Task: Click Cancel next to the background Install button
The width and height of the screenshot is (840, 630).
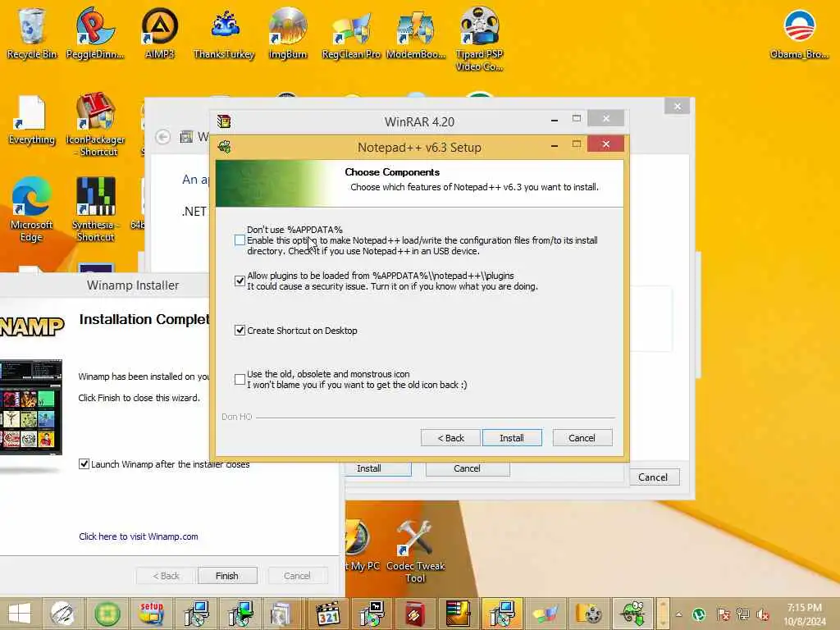Action: (467, 468)
